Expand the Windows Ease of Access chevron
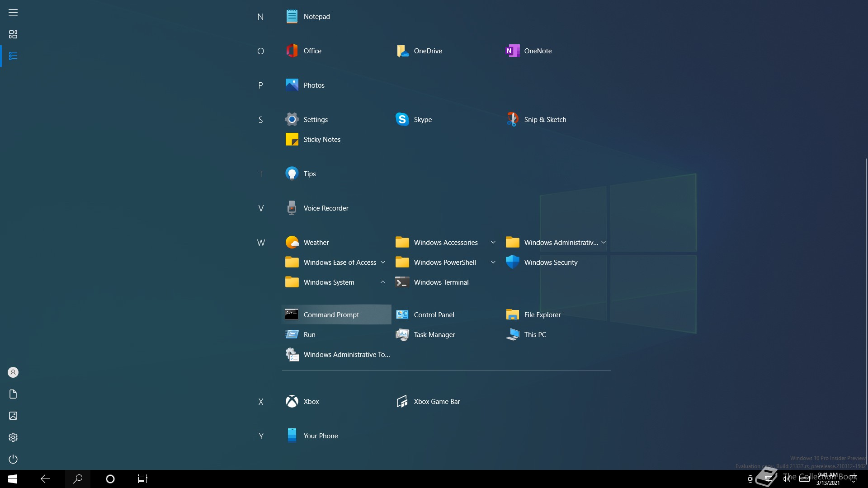The width and height of the screenshot is (868, 488). (383, 263)
